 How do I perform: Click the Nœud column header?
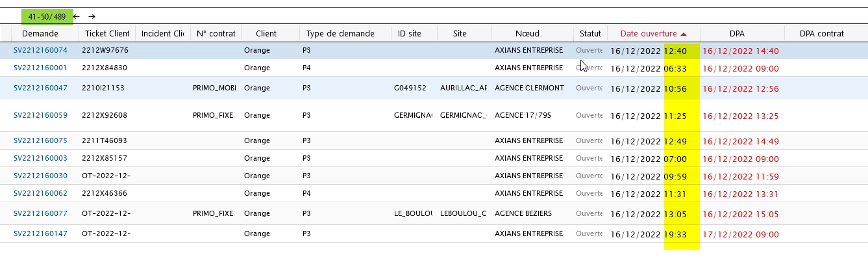pos(527,33)
